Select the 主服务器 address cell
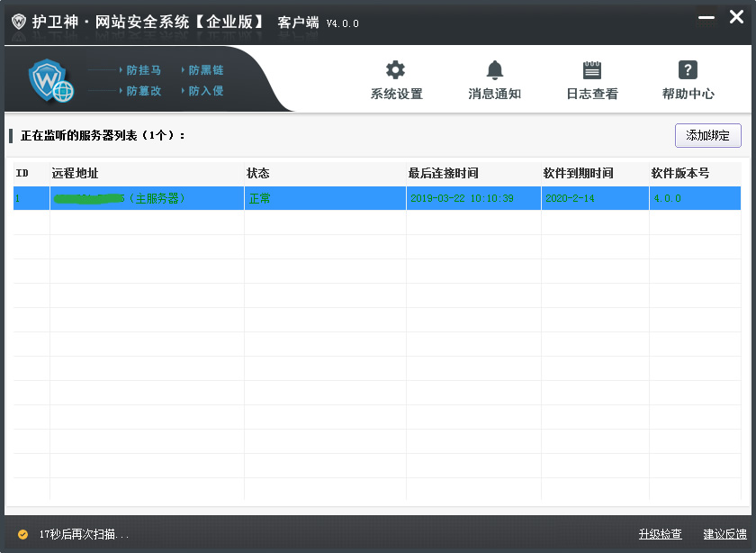The image size is (756, 553). click(147, 198)
